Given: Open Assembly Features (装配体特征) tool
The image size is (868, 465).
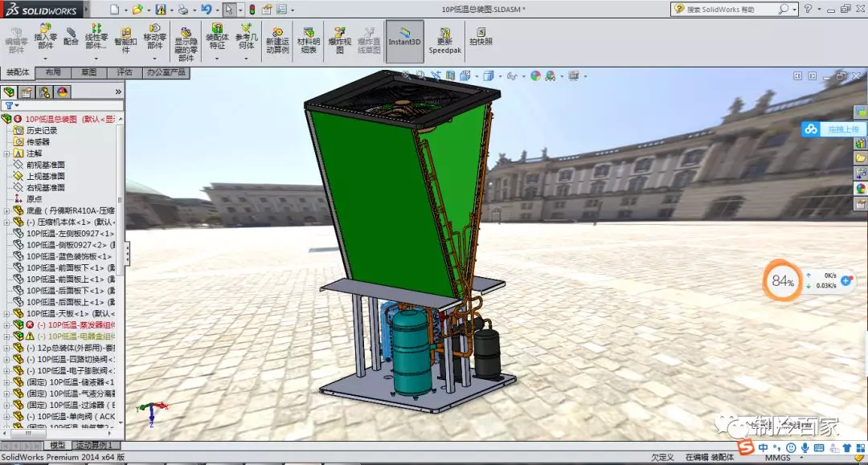Looking at the screenshot, I should 217,36.
